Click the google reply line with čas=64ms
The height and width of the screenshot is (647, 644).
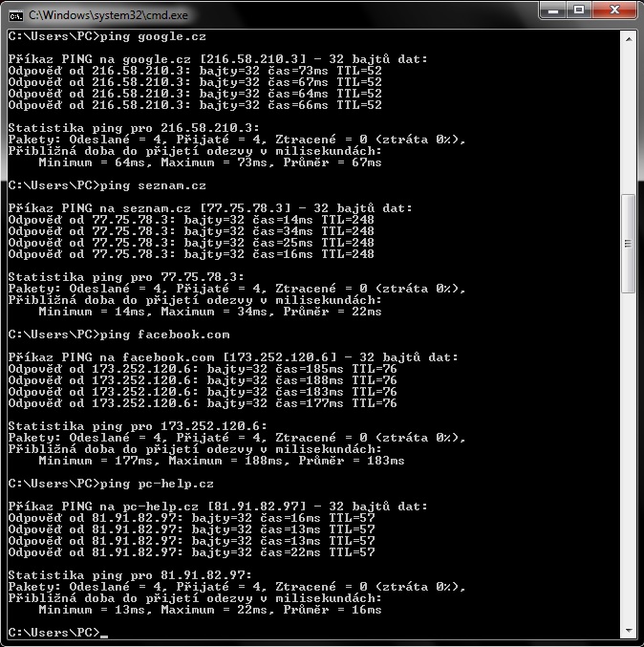195,94
